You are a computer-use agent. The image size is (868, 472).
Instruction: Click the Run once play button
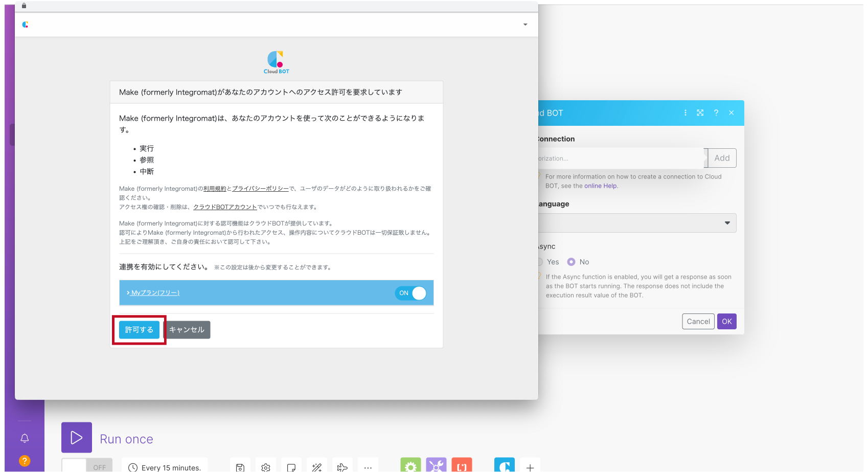tap(77, 438)
